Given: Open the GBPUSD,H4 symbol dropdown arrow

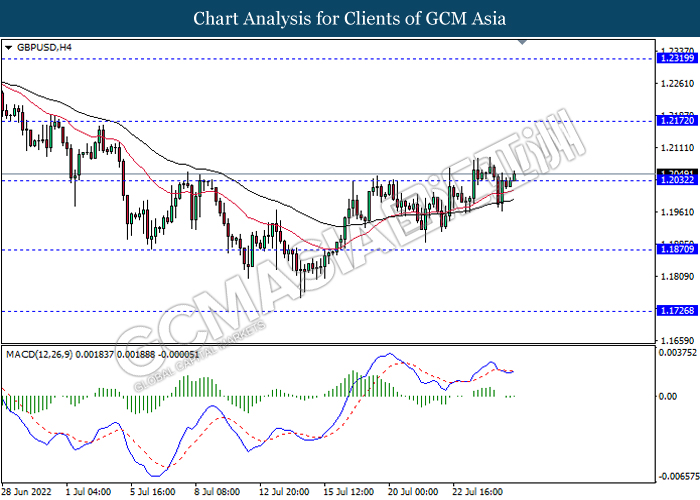Looking at the screenshot, I should coord(8,47).
